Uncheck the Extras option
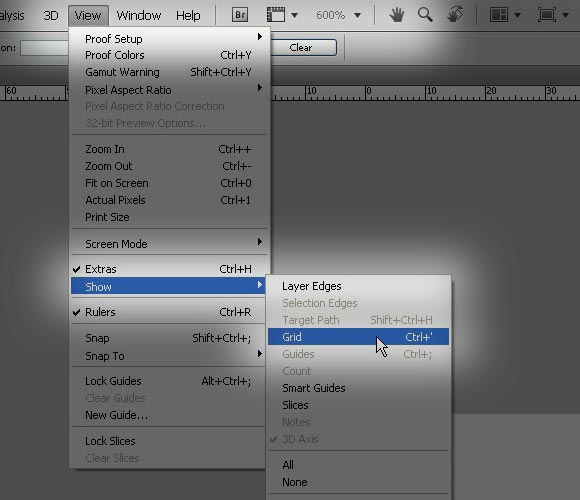 tap(169, 269)
